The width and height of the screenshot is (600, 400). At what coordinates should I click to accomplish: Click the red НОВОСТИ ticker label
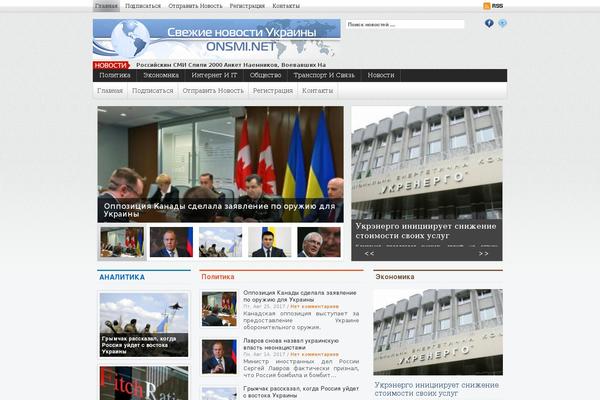coord(111,65)
